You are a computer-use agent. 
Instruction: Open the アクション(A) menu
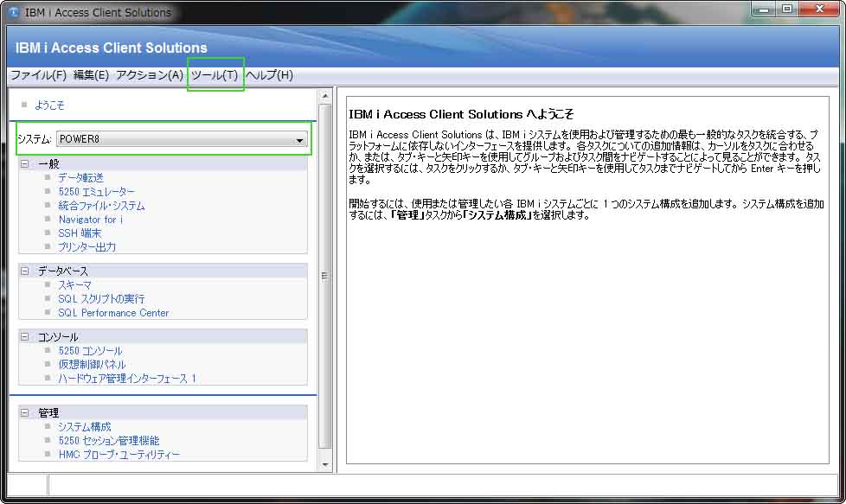150,75
